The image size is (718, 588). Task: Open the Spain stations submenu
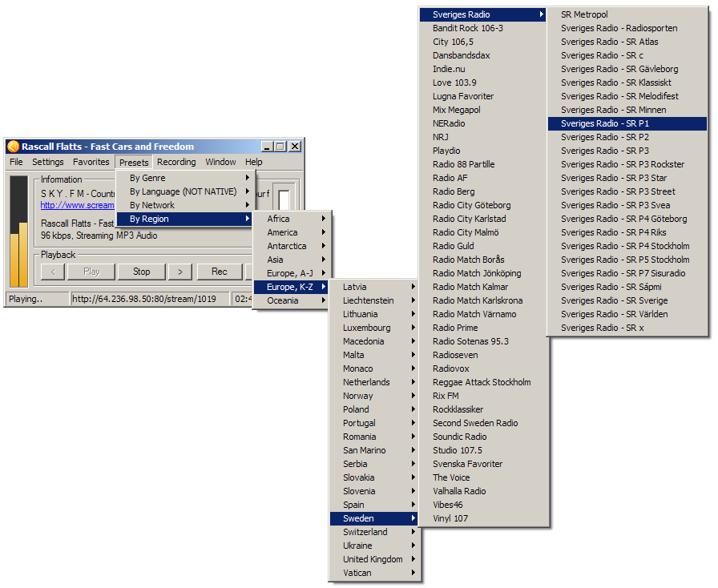pyautogui.click(x=374, y=505)
